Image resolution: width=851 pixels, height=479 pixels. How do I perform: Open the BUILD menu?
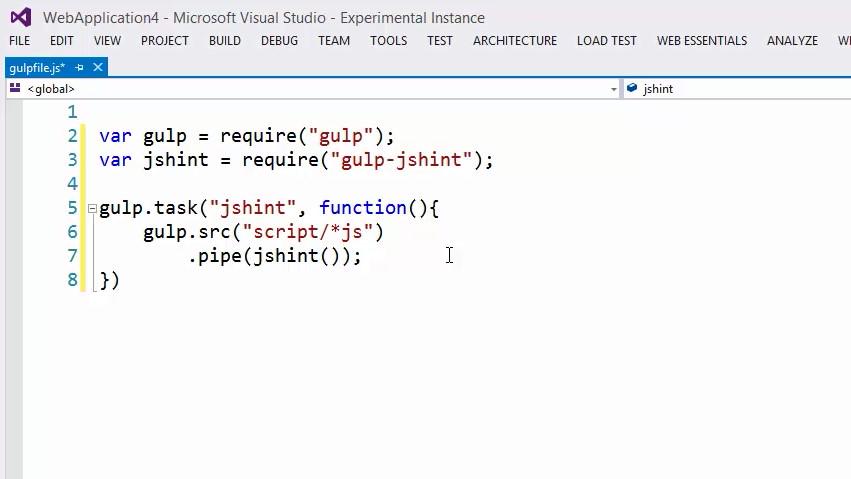[225, 41]
